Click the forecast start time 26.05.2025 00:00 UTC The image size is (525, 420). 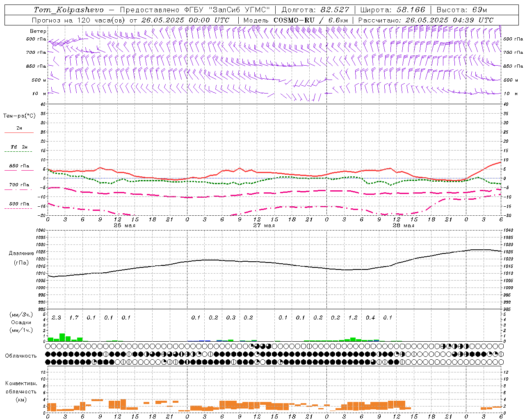click(x=185, y=20)
